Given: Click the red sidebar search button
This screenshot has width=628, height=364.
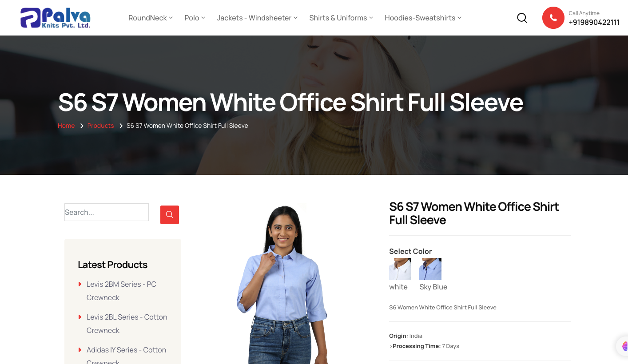Looking at the screenshot, I should 170,215.
